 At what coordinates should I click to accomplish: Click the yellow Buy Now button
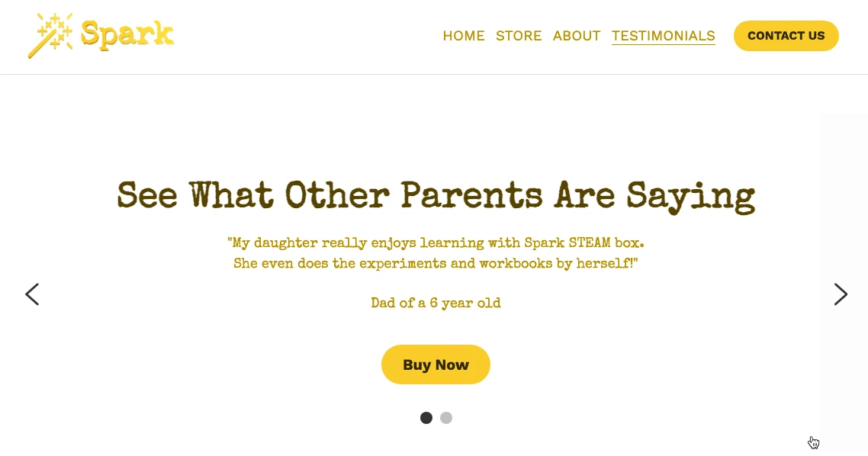(436, 364)
